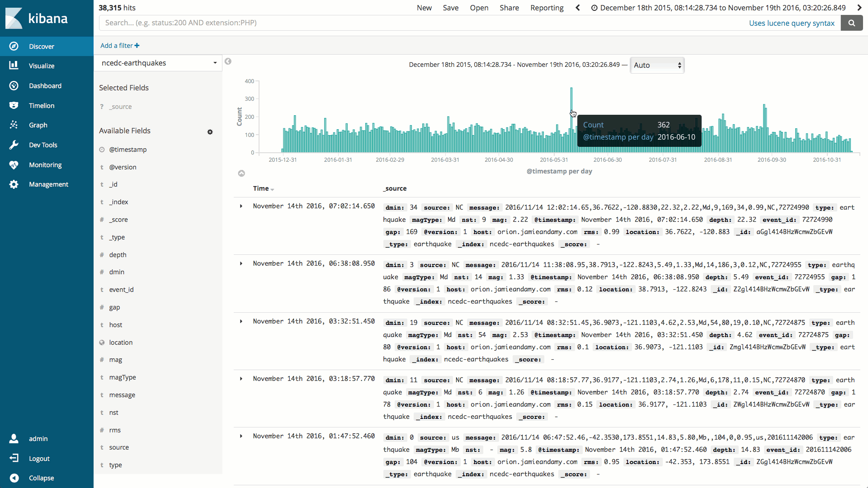Screen dimensions: 868x488
Task: Open the Visualize panel
Action: 42,66
